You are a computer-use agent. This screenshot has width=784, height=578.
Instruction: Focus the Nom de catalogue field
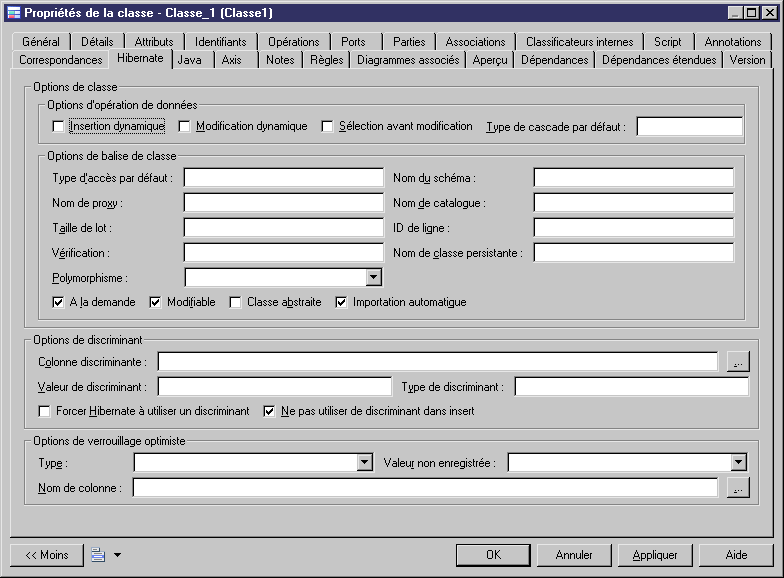(634, 202)
